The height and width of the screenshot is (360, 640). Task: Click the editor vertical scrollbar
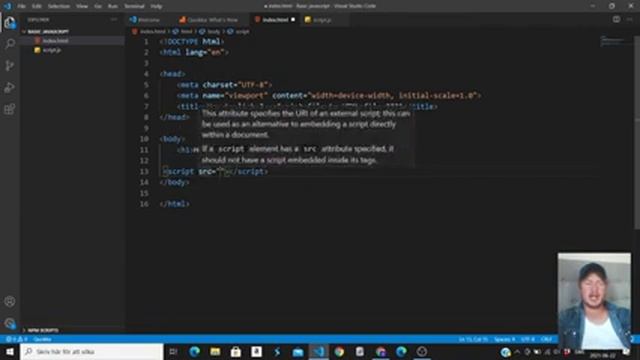(x=637, y=133)
